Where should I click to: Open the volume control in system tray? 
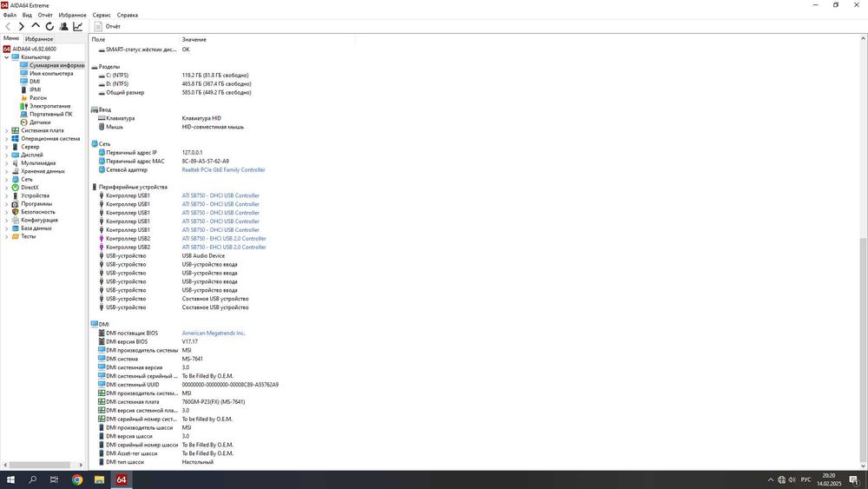792,479
